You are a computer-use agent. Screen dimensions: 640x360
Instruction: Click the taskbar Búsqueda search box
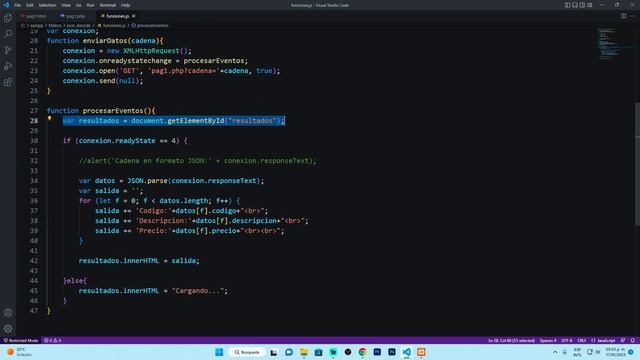(247, 352)
